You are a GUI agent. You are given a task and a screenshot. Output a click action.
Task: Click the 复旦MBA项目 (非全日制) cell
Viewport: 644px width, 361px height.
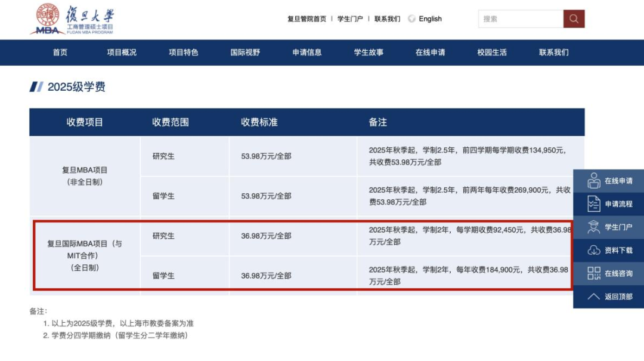85,176
